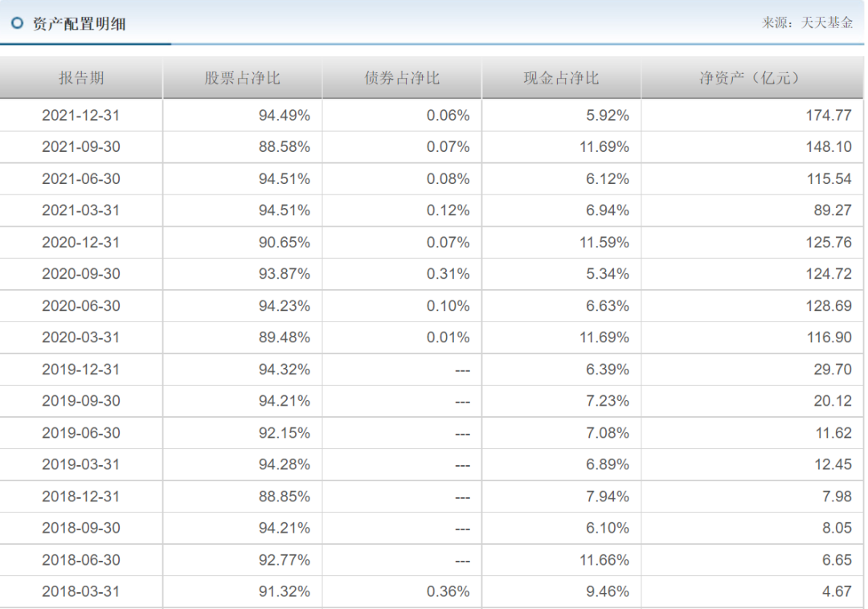Click net asset value 4.67

pyautogui.click(x=837, y=591)
